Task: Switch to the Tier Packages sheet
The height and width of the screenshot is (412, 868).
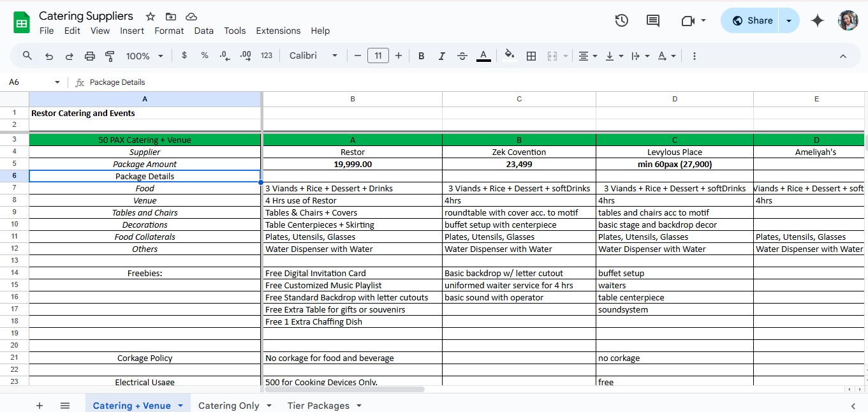Action: [x=318, y=406]
